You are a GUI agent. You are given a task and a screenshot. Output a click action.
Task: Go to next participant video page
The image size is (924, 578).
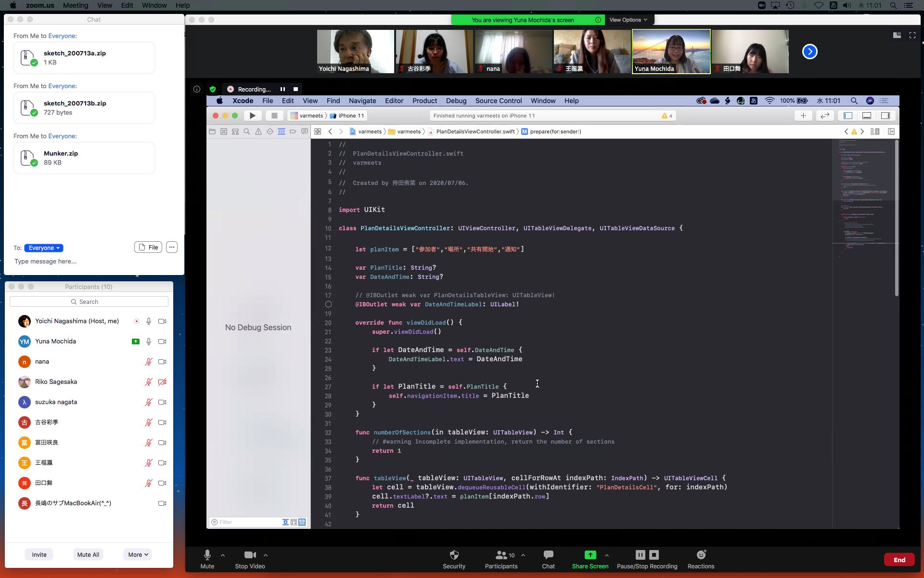point(809,52)
